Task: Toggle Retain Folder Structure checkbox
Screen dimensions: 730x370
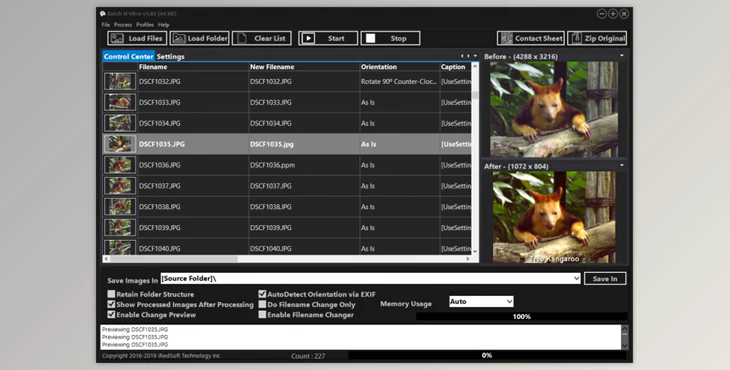Action: (111, 294)
